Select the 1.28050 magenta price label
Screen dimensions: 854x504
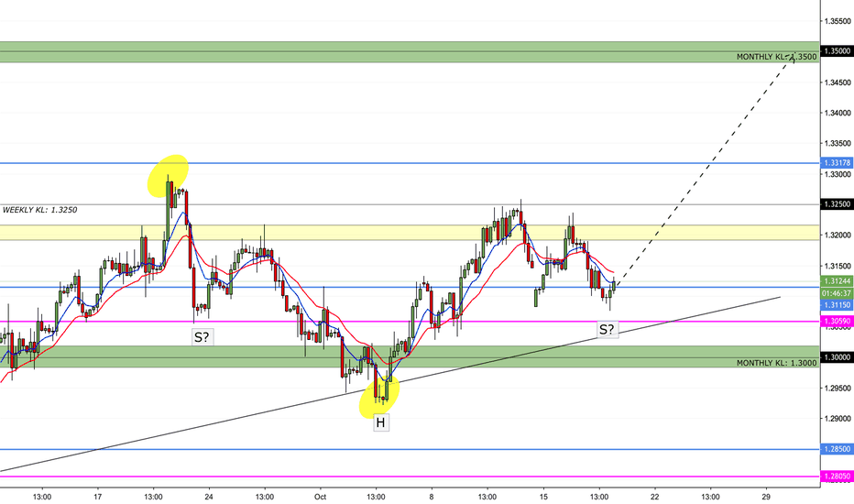[x=838, y=477]
